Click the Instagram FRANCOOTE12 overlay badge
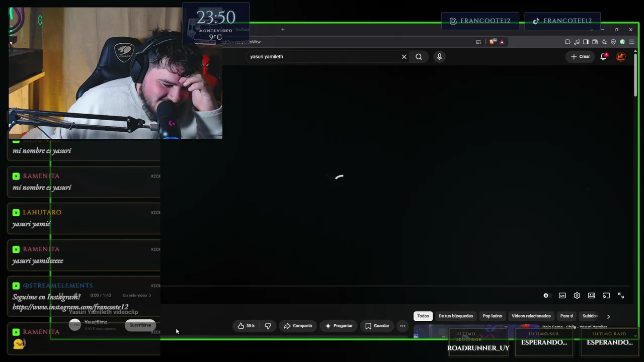 (480, 21)
